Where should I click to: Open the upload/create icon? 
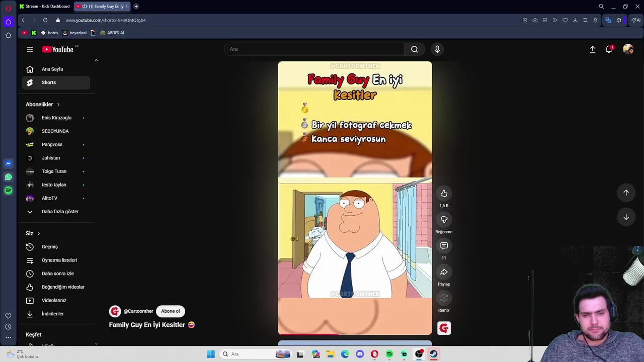coord(593,49)
